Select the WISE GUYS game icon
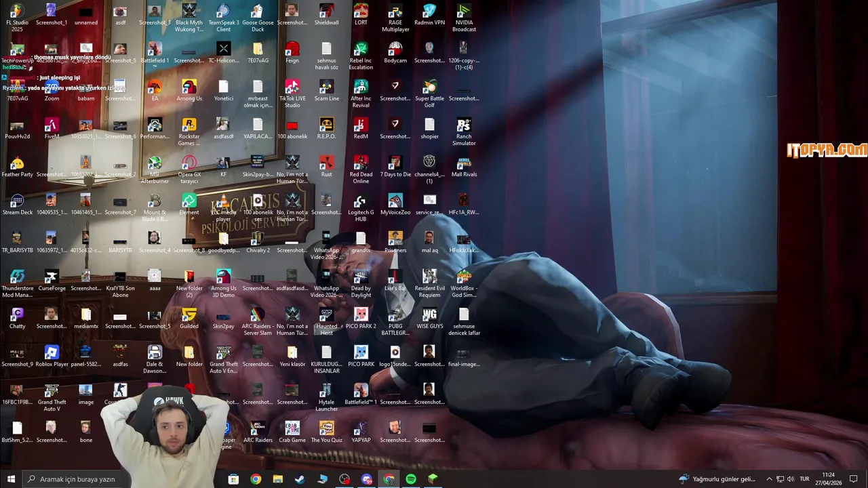The image size is (868, 488). tap(429, 319)
